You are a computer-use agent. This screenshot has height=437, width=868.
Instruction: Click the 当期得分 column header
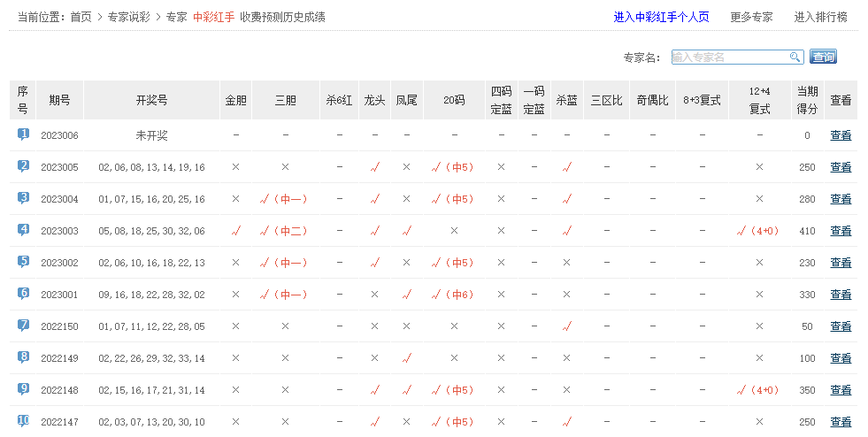pyautogui.click(x=807, y=100)
